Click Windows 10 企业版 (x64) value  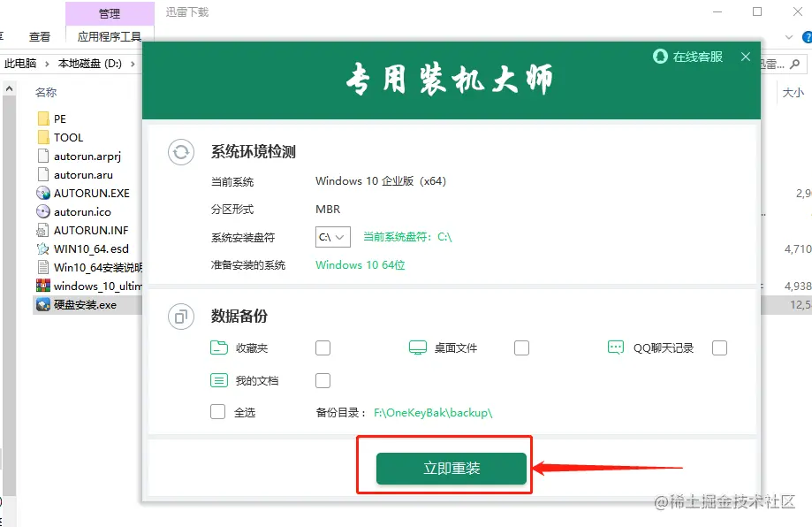381,181
